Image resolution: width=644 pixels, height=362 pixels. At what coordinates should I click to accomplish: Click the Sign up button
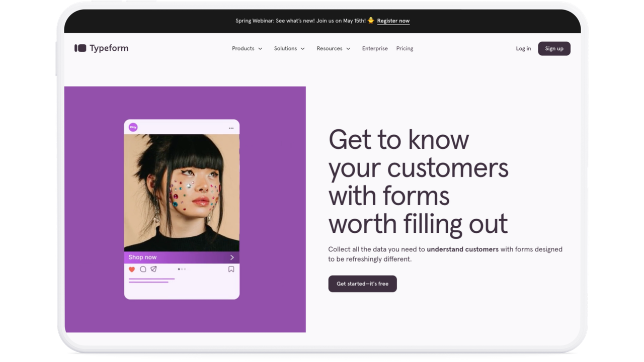[554, 49]
